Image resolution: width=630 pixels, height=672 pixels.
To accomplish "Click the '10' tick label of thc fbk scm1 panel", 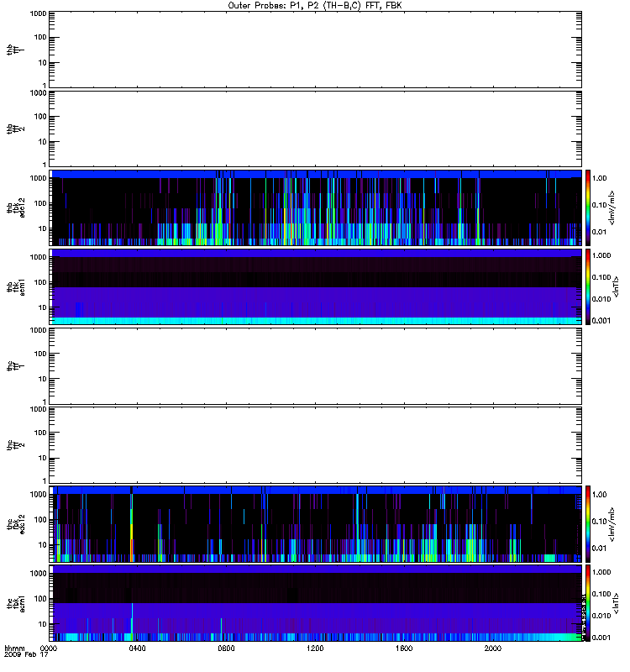I will click(x=43, y=624).
